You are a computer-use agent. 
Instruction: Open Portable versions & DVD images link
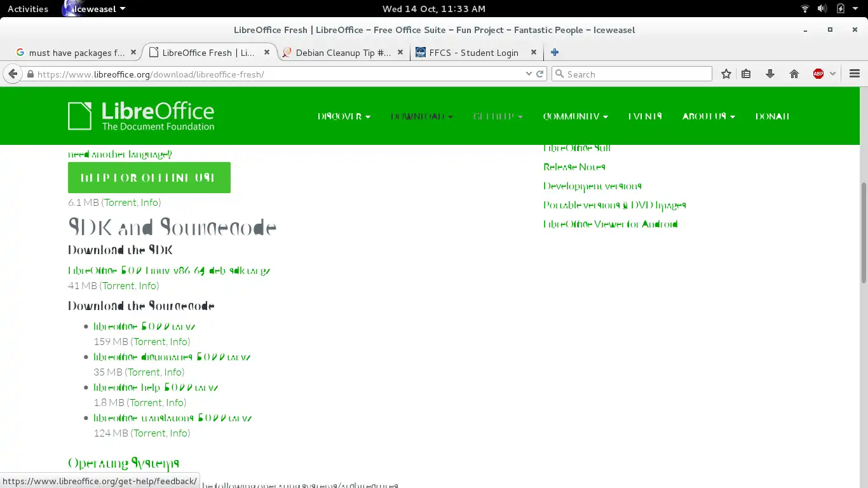tap(614, 205)
